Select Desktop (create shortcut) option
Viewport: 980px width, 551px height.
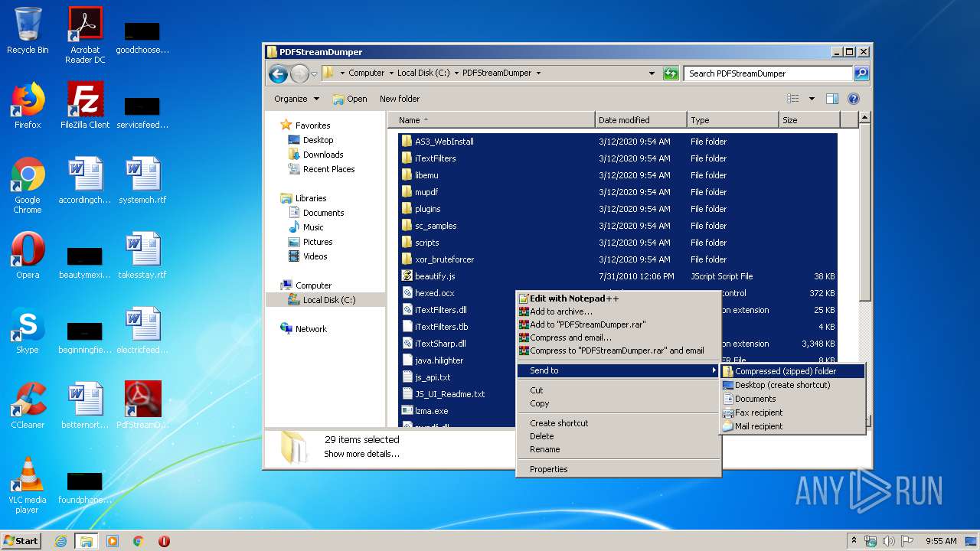pos(792,385)
